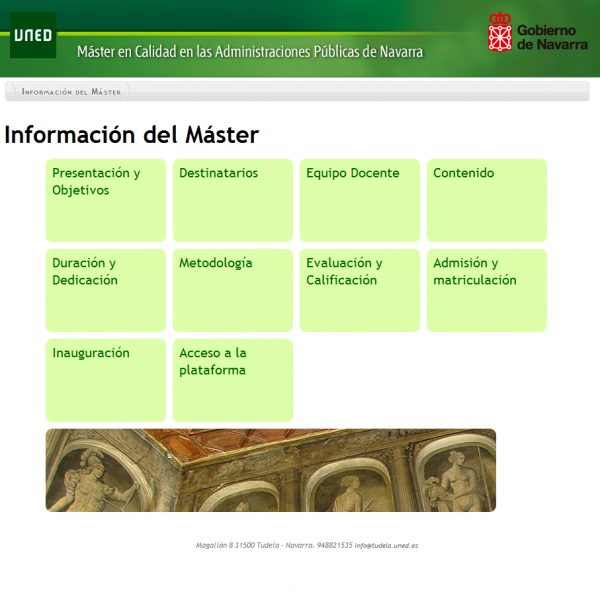
Task: Click the Magallón 8 Tudela footer address
Action: [254, 546]
